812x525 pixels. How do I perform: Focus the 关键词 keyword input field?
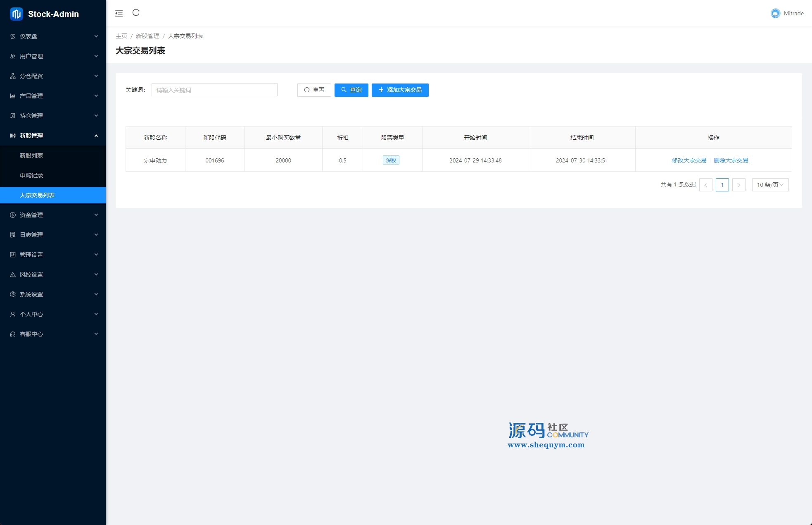click(214, 90)
